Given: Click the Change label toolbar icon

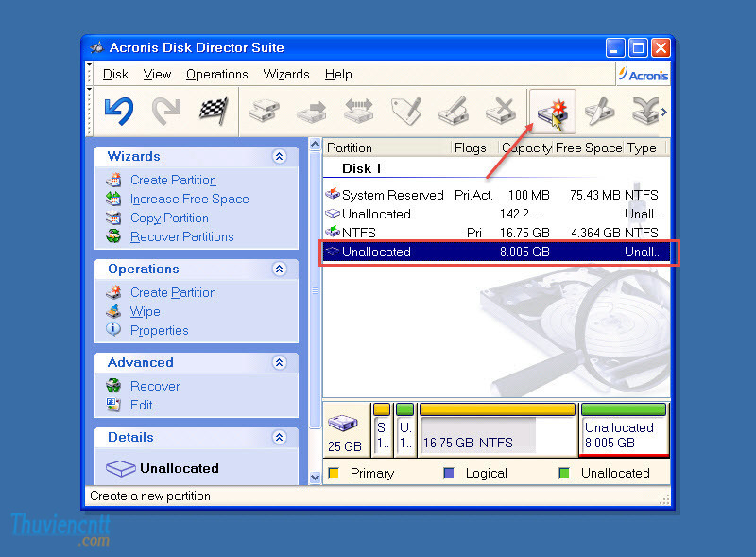Looking at the screenshot, I should coord(406,111).
